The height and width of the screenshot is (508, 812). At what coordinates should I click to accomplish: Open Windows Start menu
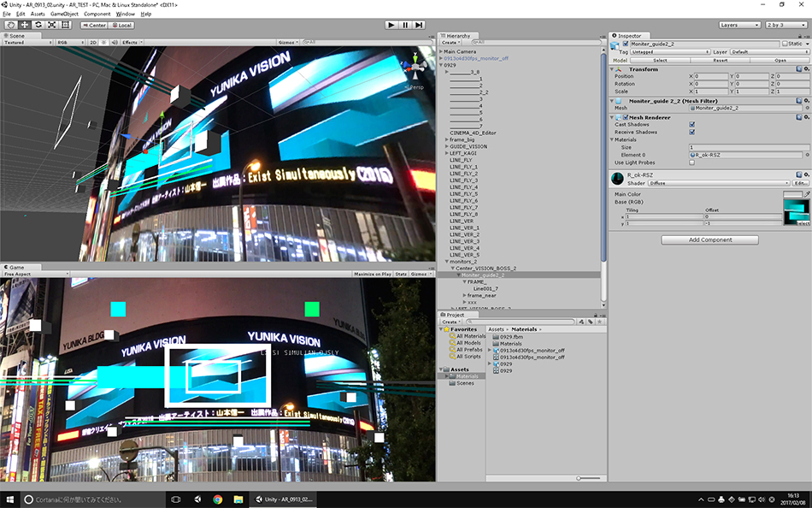pyautogui.click(x=10, y=499)
